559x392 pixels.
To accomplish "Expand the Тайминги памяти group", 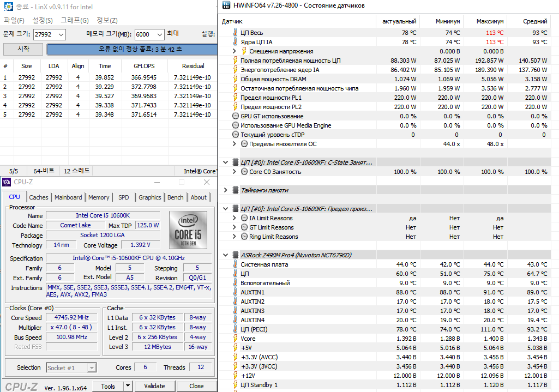I will (225, 190).
